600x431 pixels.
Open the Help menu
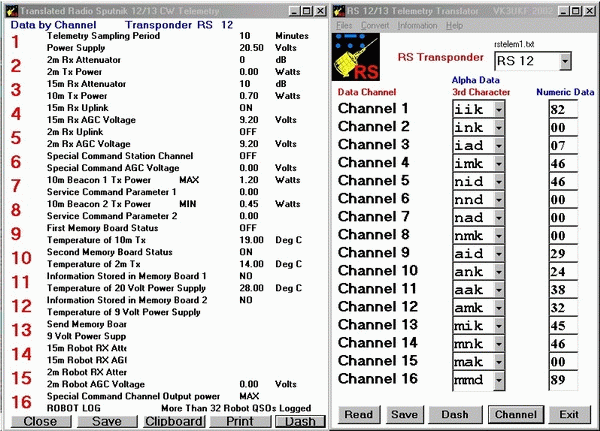(x=454, y=26)
